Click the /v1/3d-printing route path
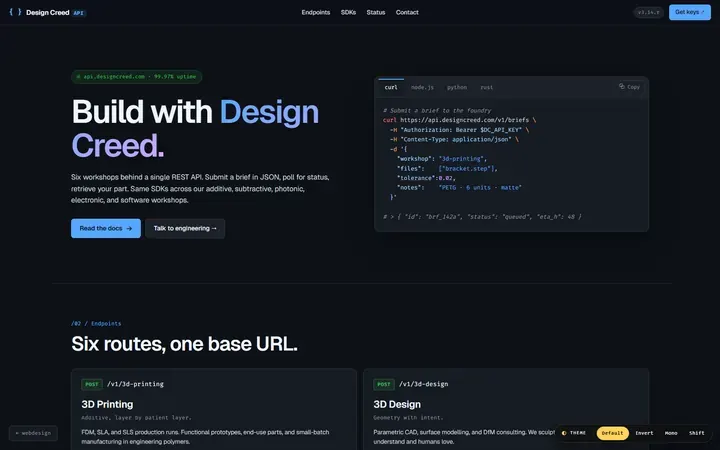This screenshot has height=450, width=720. click(x=135, y=384)
